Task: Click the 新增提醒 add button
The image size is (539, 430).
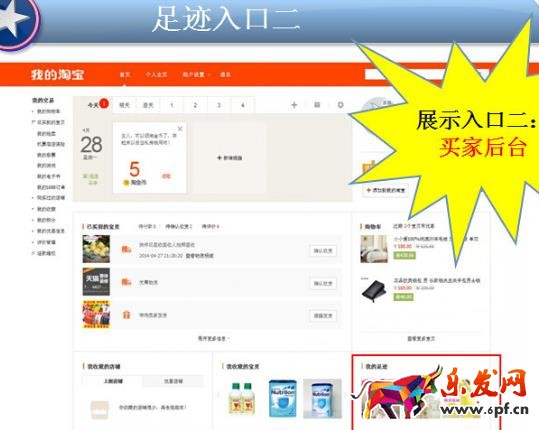Action: click(x=230, y=158)
